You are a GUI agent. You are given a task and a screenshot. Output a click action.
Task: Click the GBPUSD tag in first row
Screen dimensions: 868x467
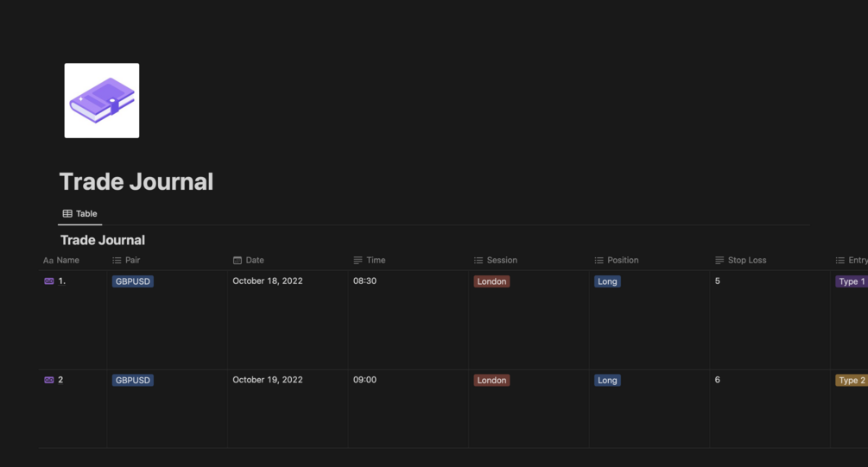click(133, 281)
